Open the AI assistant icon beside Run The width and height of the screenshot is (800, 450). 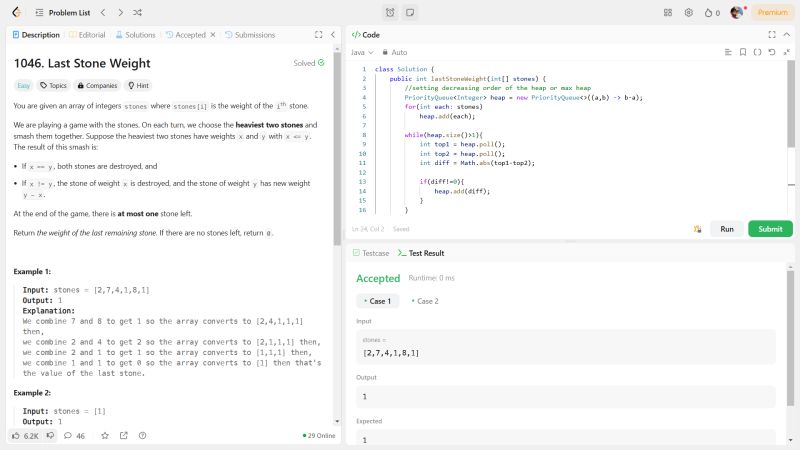[x=697, y=229]
